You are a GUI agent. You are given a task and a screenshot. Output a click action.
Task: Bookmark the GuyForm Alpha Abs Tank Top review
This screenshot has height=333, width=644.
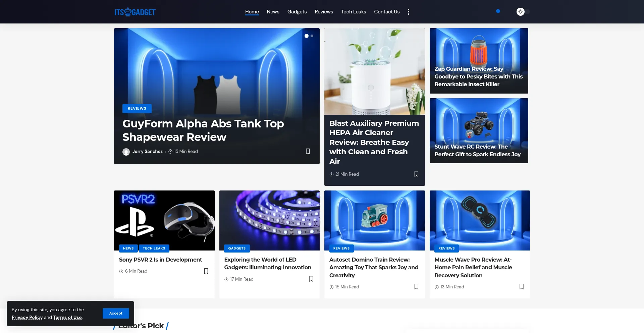click(308, 151)
